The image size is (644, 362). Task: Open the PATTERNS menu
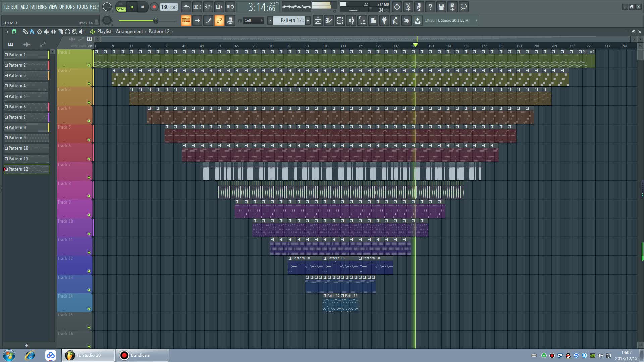tap(38, 7)
